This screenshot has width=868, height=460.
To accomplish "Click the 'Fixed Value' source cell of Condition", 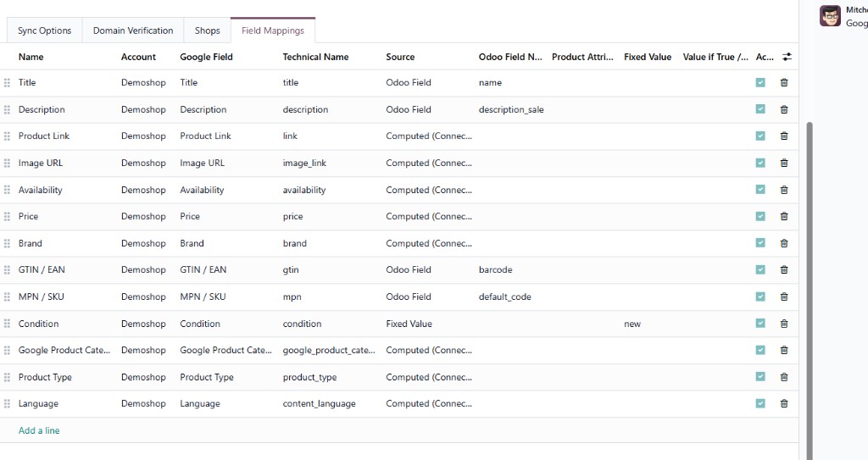I will (409, 324).
